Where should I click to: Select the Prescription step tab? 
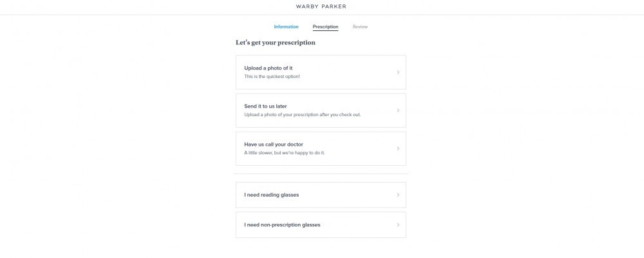coord(325,26)
